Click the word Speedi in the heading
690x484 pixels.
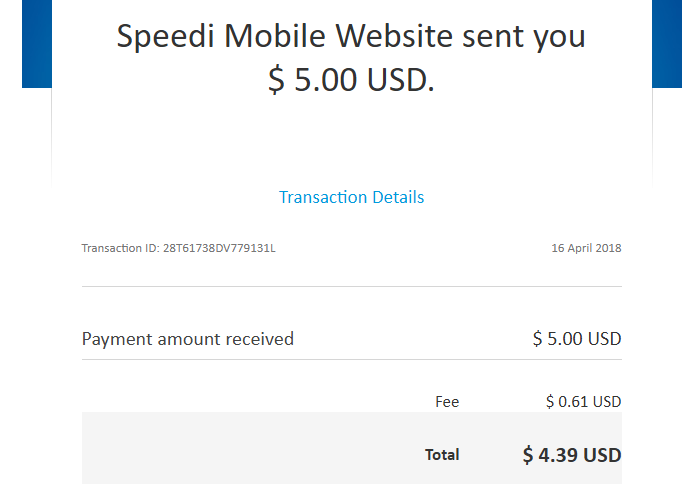pos(165,36)
